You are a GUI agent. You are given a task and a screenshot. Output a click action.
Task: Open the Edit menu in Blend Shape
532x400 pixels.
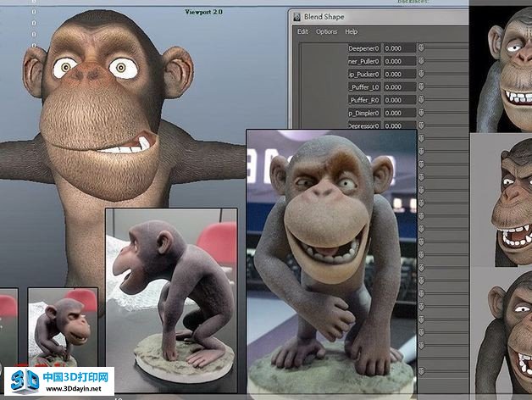tap(302, 31)
